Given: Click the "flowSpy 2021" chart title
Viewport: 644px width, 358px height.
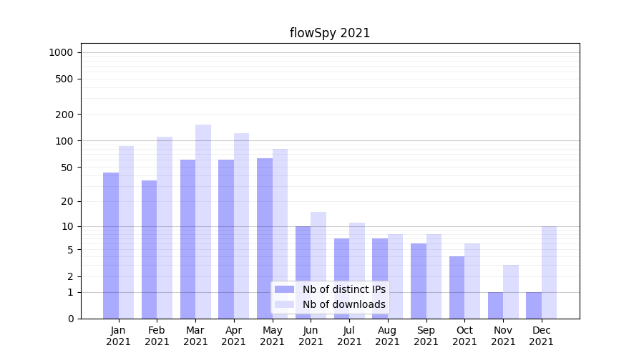Looking at the screenshot, I should (x=330, y=33).
